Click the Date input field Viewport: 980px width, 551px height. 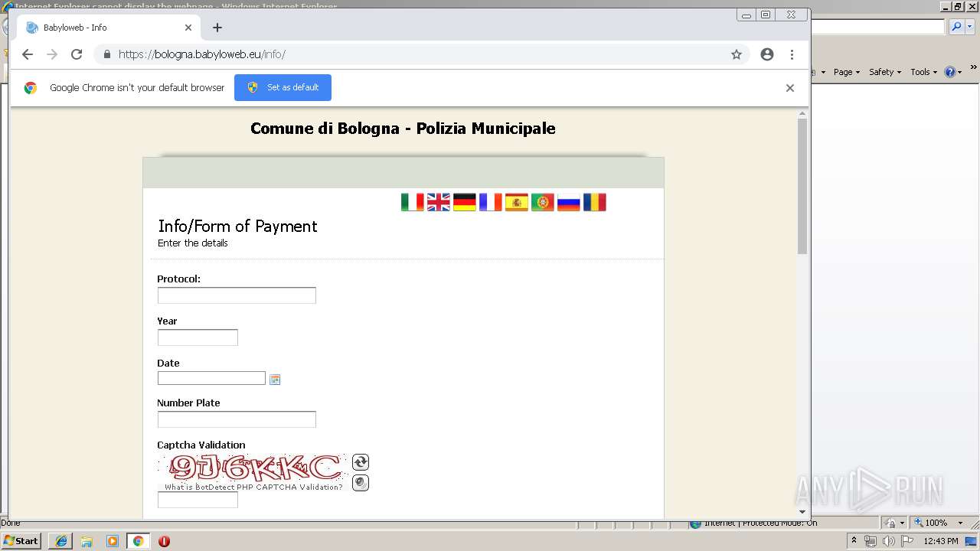(x=211, y=378)
